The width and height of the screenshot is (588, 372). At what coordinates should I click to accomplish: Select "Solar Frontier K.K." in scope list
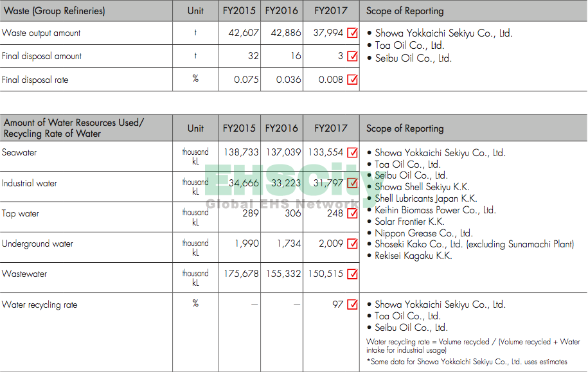tap(409, 222)
